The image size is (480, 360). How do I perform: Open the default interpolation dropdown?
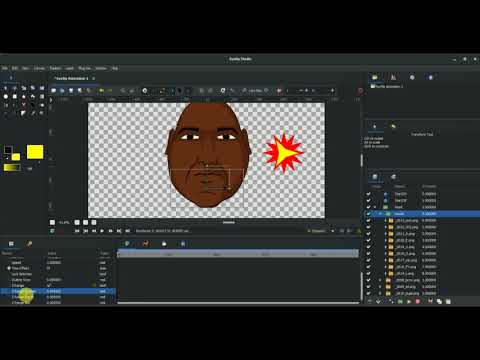tap(321, 231)
